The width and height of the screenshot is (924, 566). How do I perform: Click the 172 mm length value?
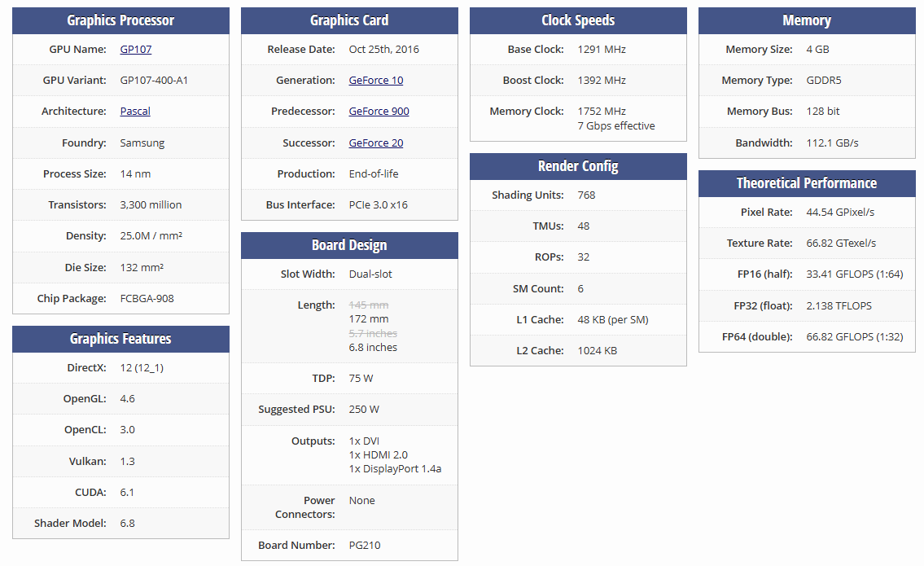tap(368, 319)
